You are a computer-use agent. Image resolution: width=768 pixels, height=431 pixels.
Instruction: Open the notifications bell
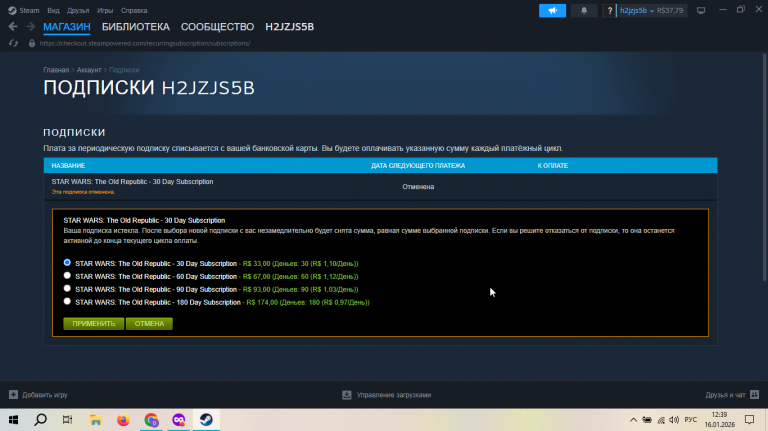[x=584, y=10]
